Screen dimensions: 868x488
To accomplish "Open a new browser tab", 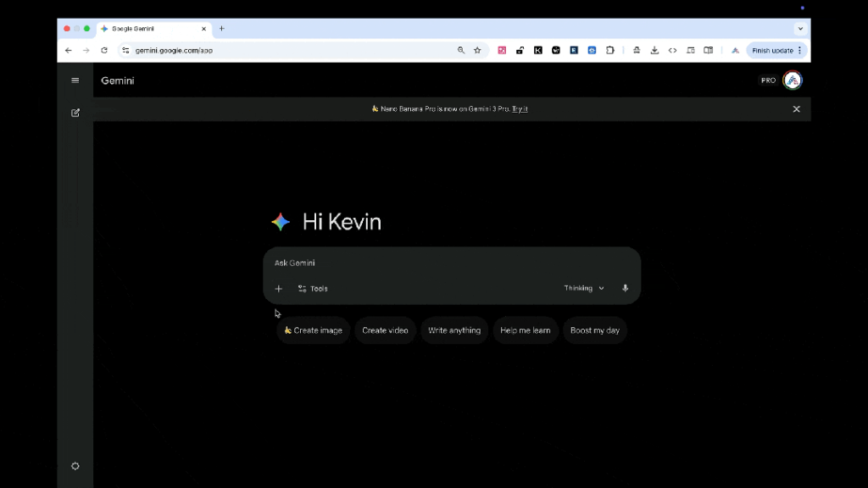I will (x=222, y=29).
